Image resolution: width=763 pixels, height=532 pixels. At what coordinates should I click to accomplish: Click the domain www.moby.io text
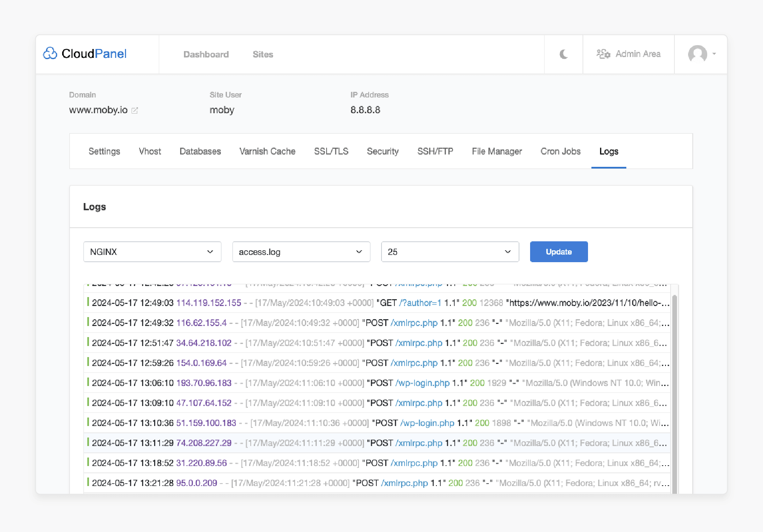click(x=98, y=110)
